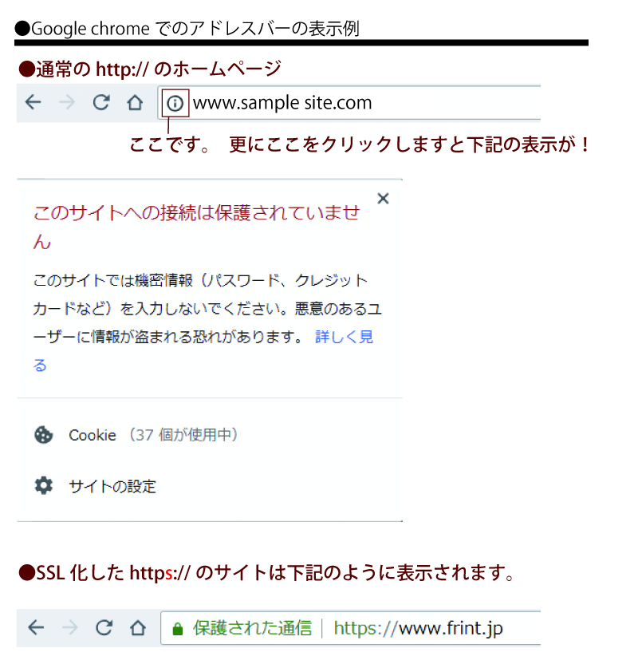
Task: Go home via top toolbar house icon
Action: point(135,102)
